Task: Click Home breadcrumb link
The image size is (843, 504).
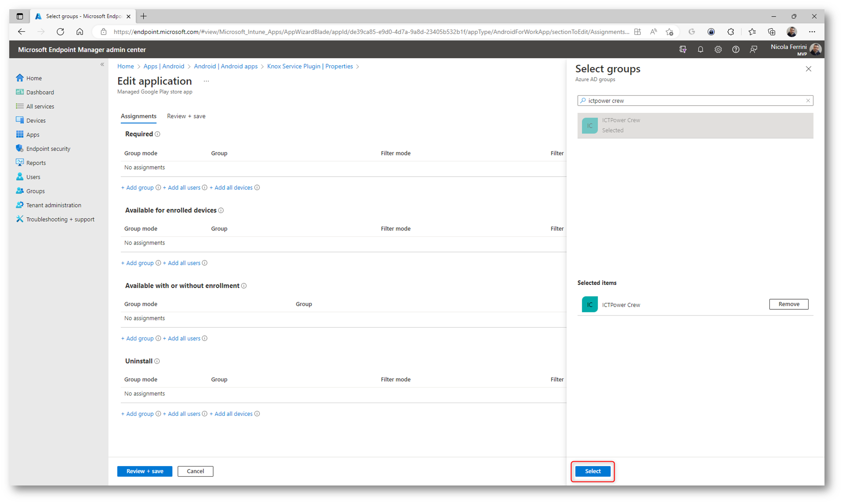Action: coord(126,66)
